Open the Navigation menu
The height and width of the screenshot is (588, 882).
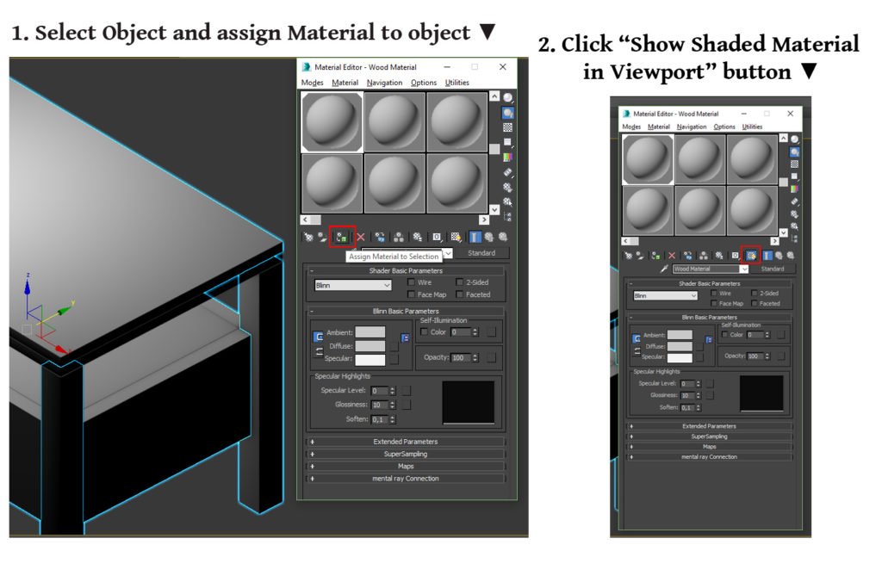click(383, 82)
